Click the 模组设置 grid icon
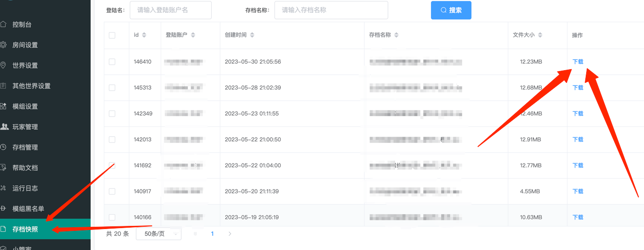 (3, 107)
